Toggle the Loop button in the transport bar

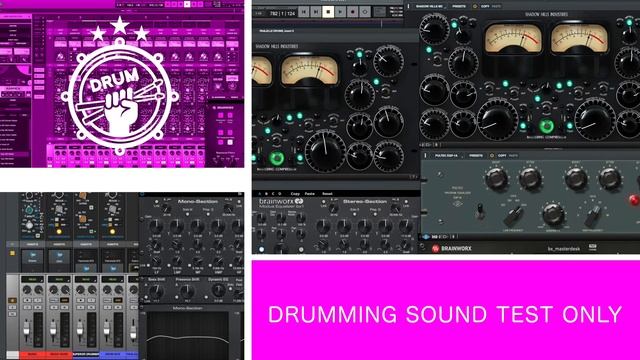365,12
